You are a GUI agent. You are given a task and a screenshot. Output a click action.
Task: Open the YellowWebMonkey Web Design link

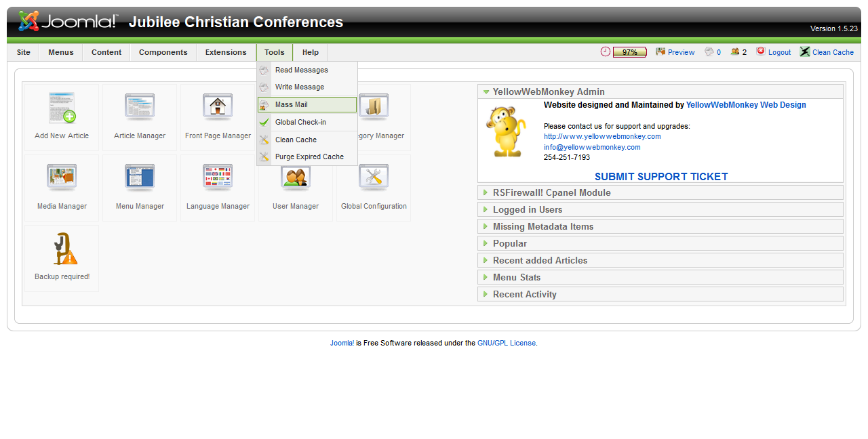pos(746,105)
